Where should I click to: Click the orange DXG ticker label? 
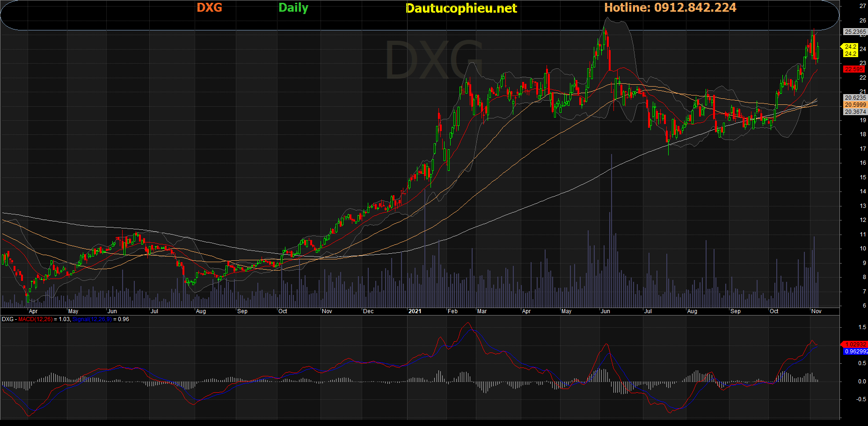209,7
